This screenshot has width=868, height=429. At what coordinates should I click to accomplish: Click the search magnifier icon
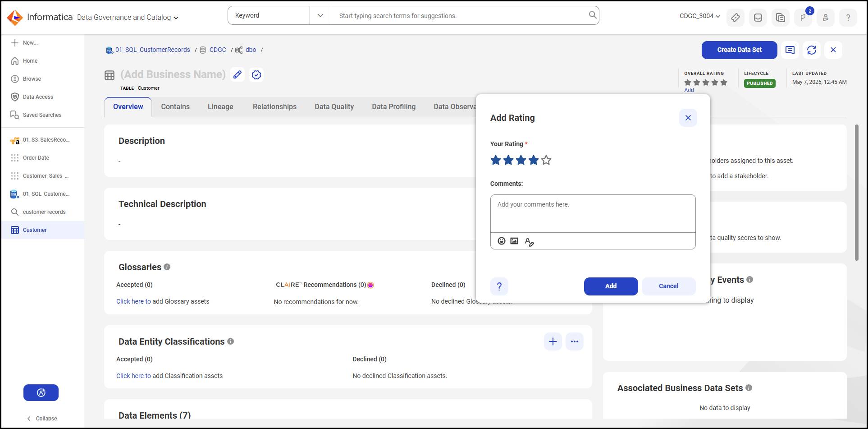[593, 15]
